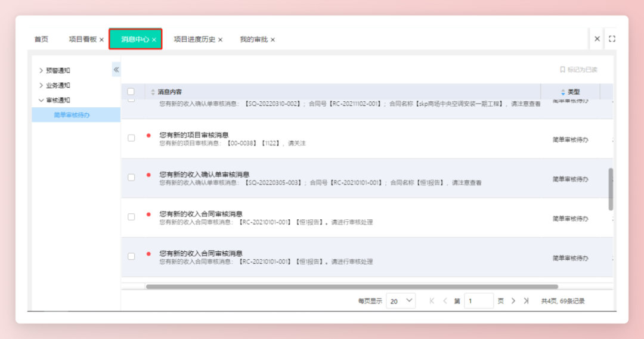The height and width of the screenshot is (339, 644).
Task: Switch to the 项目进度历史 tab
Action: click(194, 39)
